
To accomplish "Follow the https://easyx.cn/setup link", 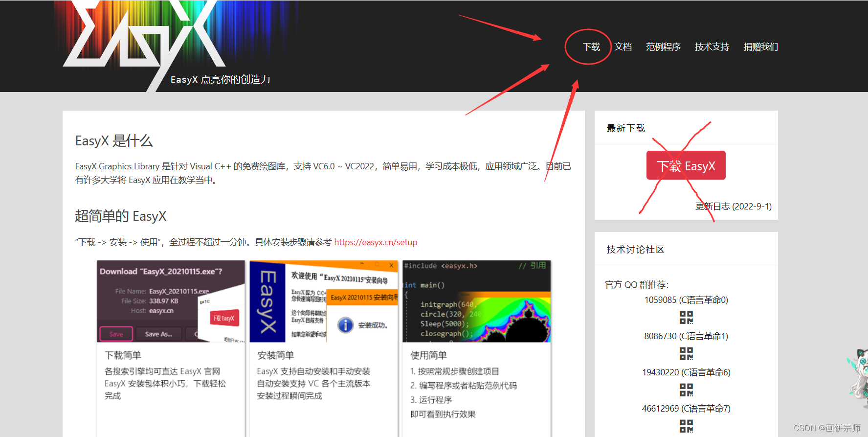I will 376,242.
